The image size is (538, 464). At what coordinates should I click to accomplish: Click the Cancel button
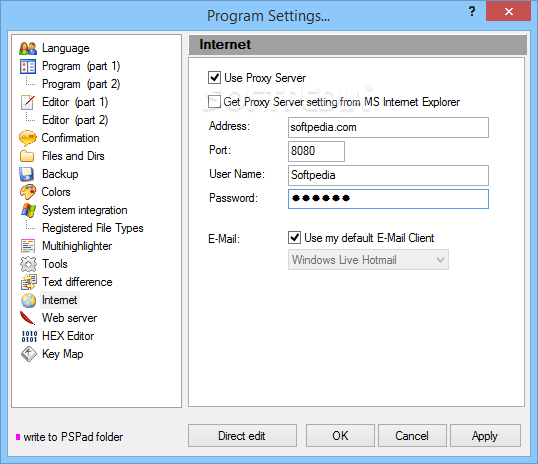point(412,436)
